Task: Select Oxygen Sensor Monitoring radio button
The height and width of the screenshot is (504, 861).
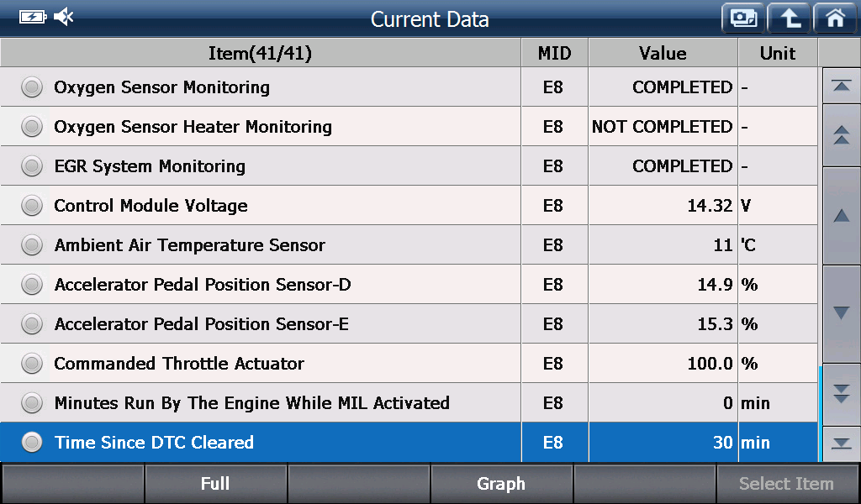Action: pos(32,87)
